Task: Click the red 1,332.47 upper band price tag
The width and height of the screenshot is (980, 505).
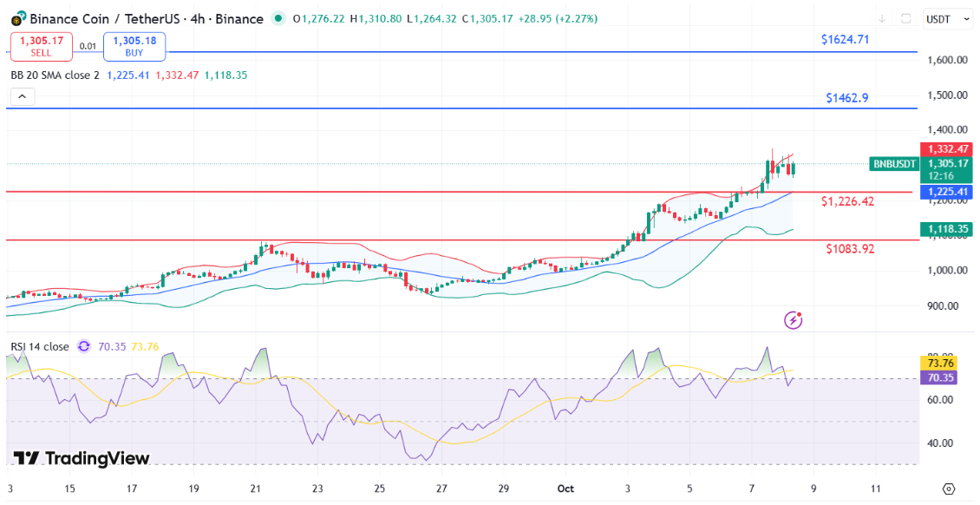Action: pyautogui.click(x=947, y=149)
